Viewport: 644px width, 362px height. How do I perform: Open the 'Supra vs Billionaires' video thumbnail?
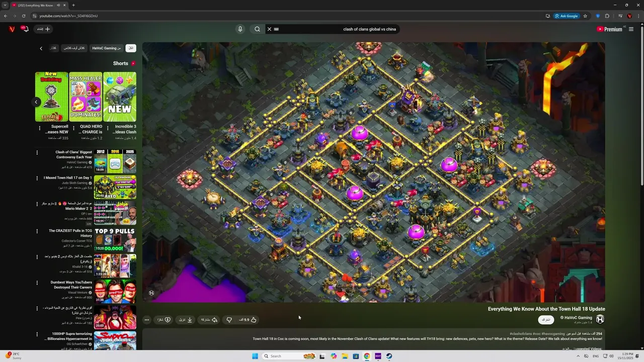[x=115, y=340]
